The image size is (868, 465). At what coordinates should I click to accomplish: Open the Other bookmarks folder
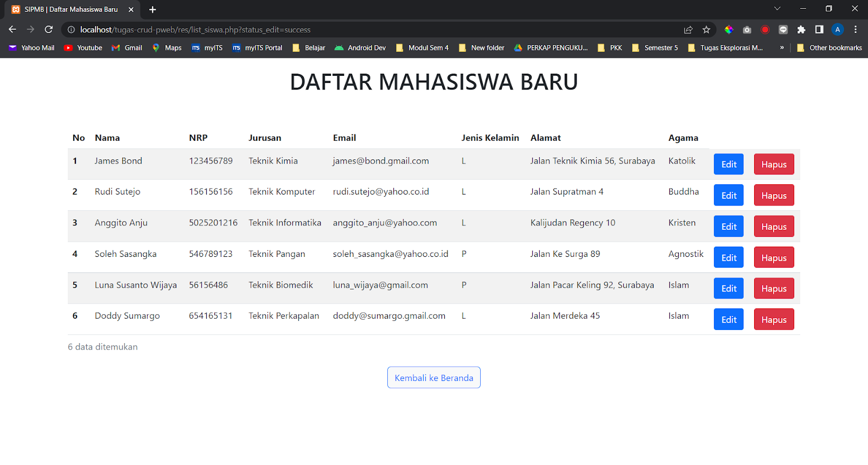(829, 48)
